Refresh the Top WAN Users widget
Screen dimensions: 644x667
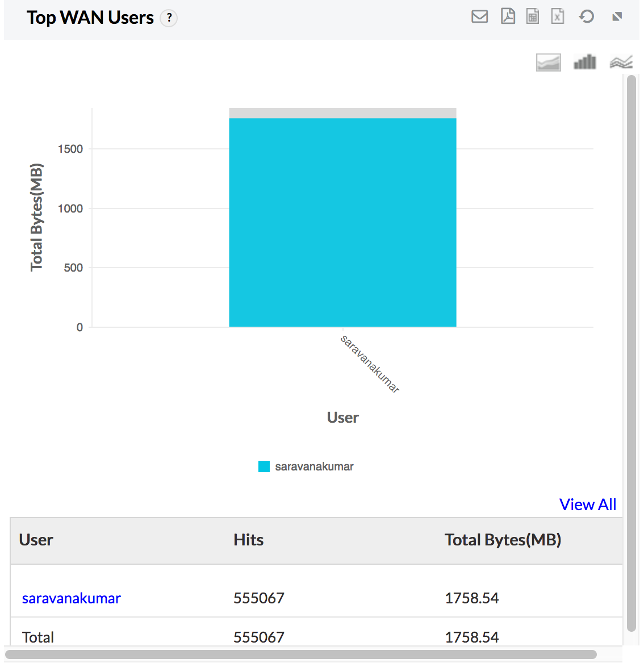click(587, 16)
